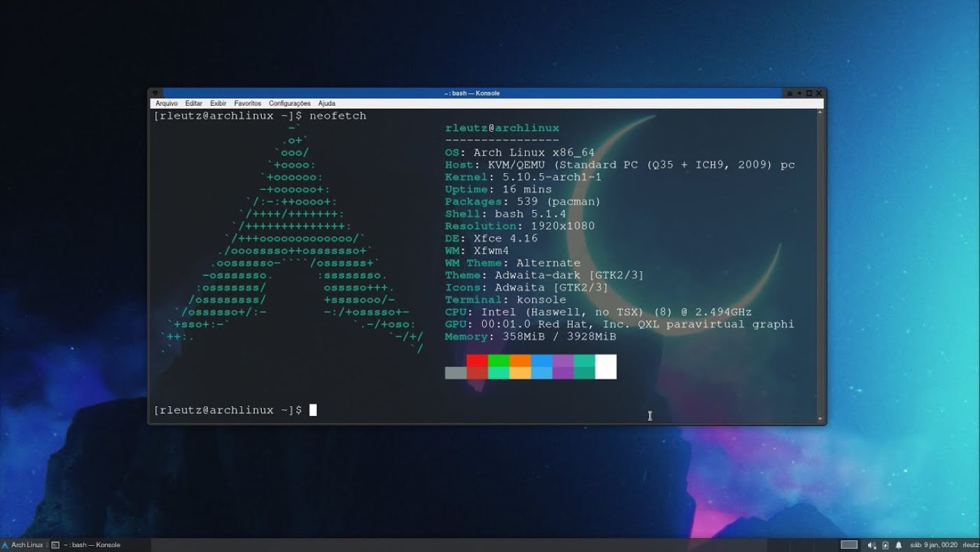980x552 pixels.
Task: Click the Konsole window menu icon
Action: [153, 92]
